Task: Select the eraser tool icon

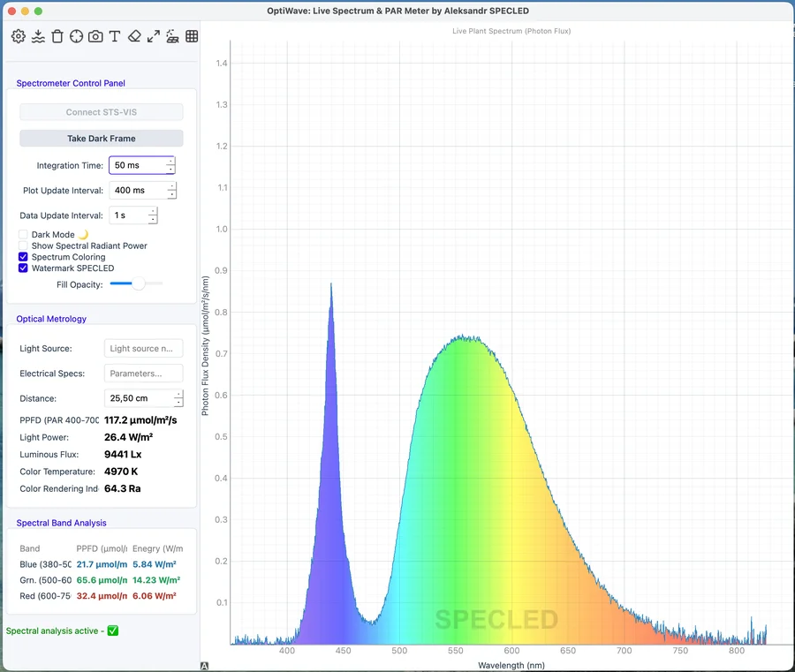Action: (x=134, y=36)
